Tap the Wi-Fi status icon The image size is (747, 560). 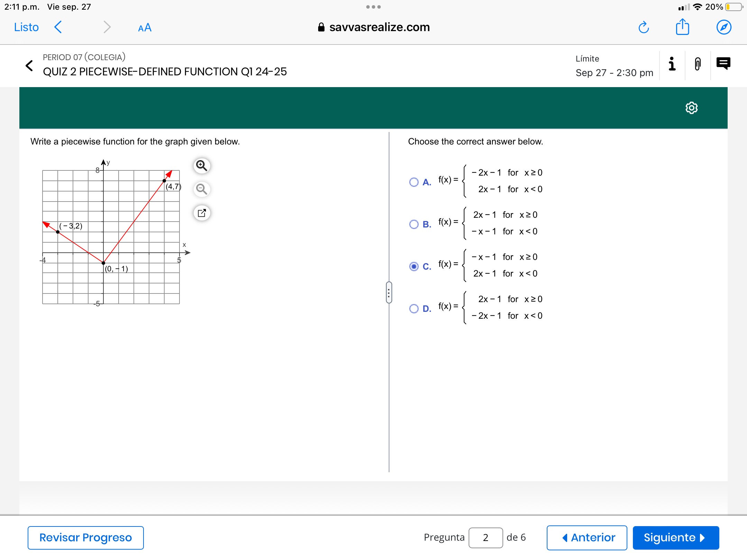(x=698, y=7)
